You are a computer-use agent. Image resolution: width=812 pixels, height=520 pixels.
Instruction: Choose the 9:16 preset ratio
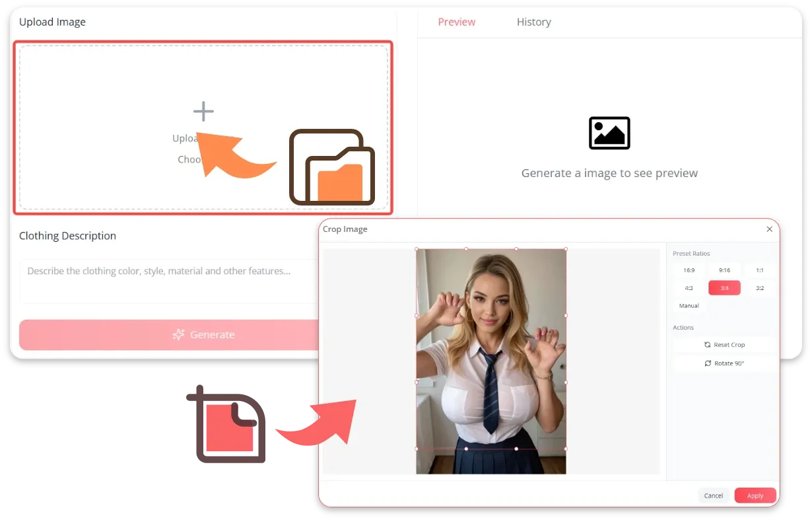point(724,270)
